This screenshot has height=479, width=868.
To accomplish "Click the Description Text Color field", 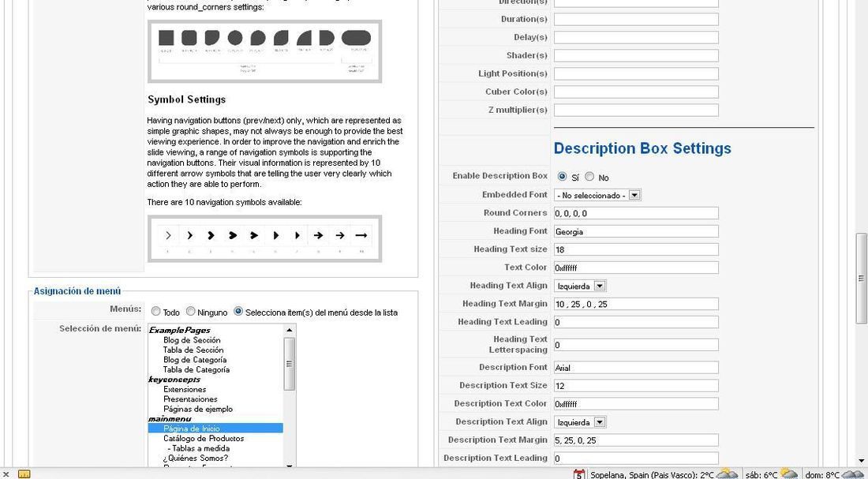I will point(636,404).
